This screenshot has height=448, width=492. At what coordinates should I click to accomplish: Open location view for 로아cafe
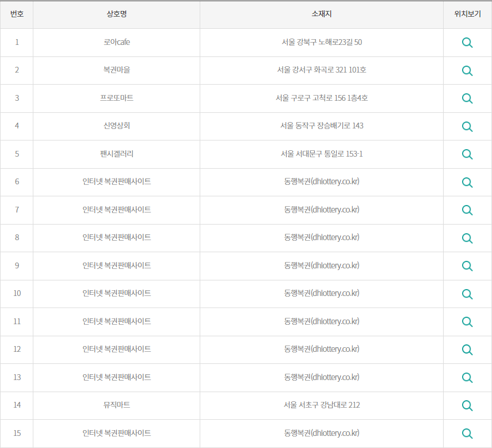467,42
